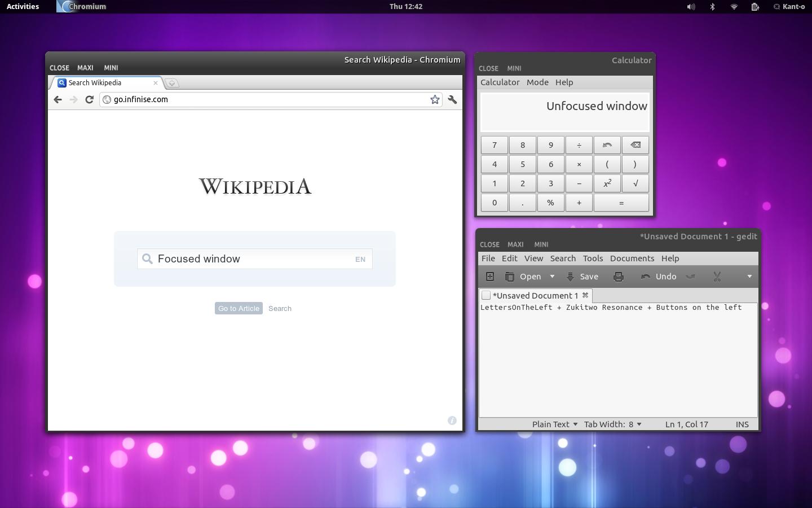The width and height of the screenshot is (812, 508).
Task: Click the Open button in gedit
Action: click(523, 277)
